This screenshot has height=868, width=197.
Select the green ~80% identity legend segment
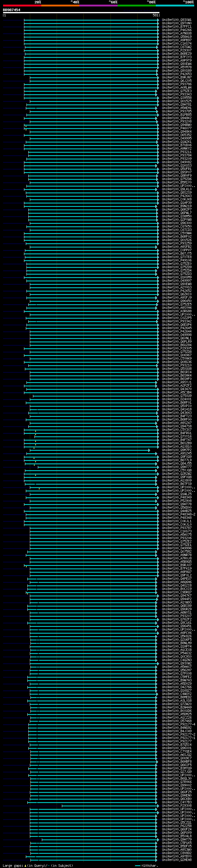(136, 6)
